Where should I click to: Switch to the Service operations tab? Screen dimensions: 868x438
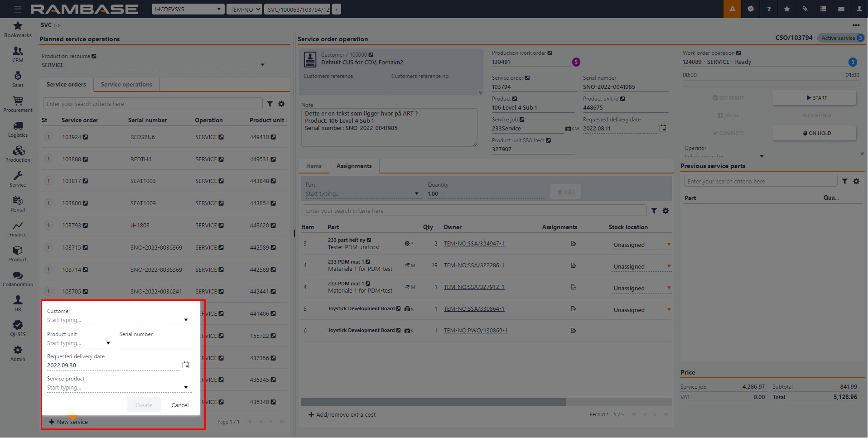coord(126,85)
